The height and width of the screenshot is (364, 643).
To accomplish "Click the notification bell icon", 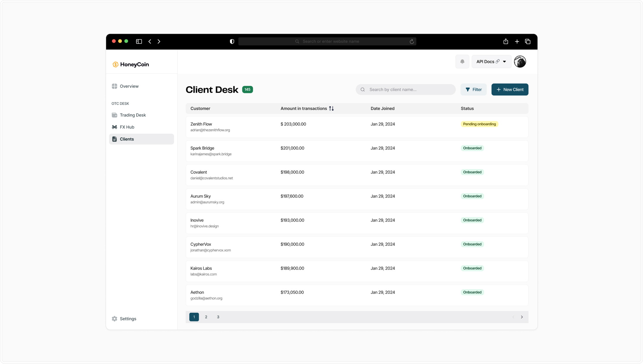I will [x=462, y=62].
